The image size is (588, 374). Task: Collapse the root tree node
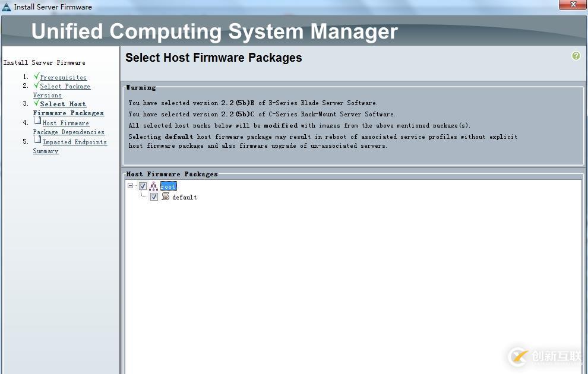click(130, 186)
